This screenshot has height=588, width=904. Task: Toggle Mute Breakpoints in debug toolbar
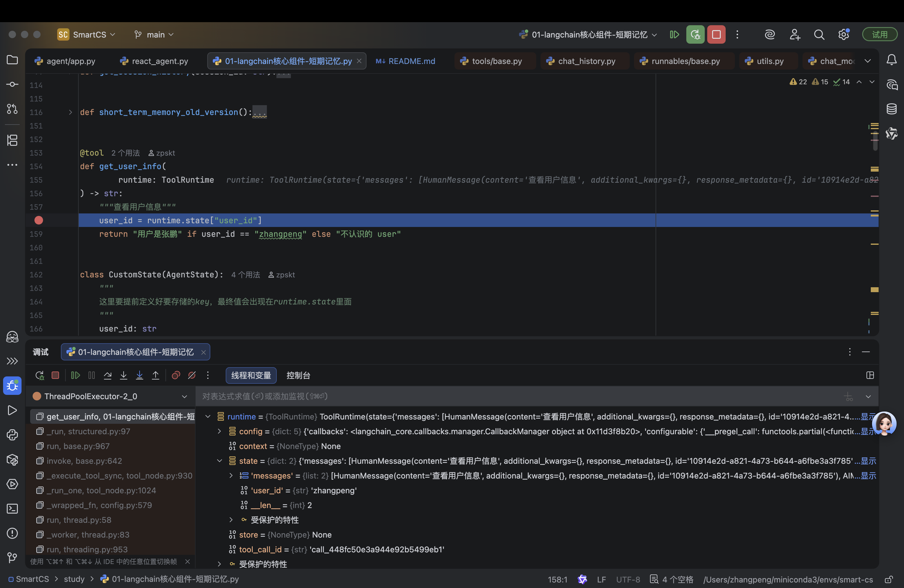pyautogui.click(x=192, y=375)
